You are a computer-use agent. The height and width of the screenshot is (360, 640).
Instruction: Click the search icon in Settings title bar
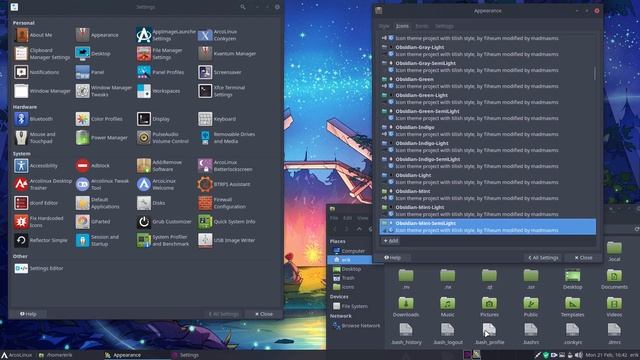click(x=243, y=7)
